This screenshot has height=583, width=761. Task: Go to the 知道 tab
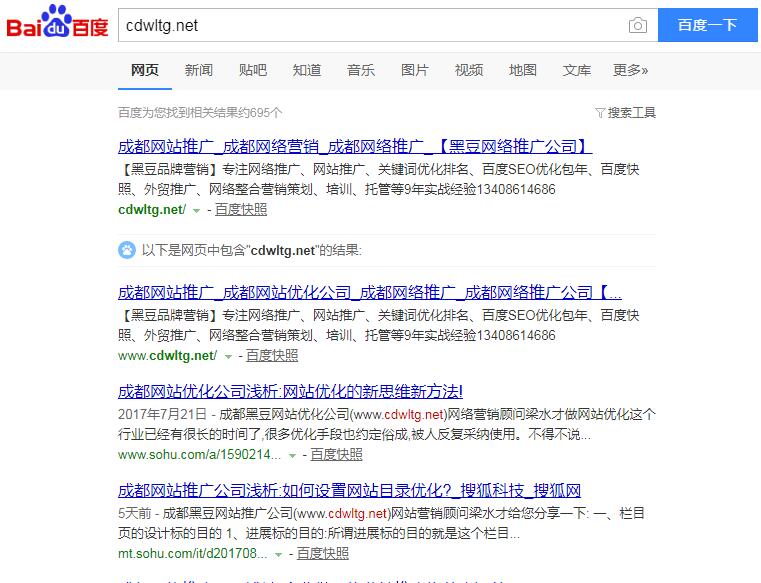(x=307, y=70)
